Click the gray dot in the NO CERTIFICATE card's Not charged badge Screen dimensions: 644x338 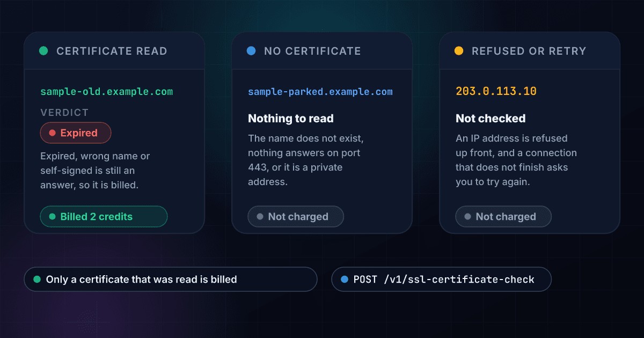(x=260, y=217)
